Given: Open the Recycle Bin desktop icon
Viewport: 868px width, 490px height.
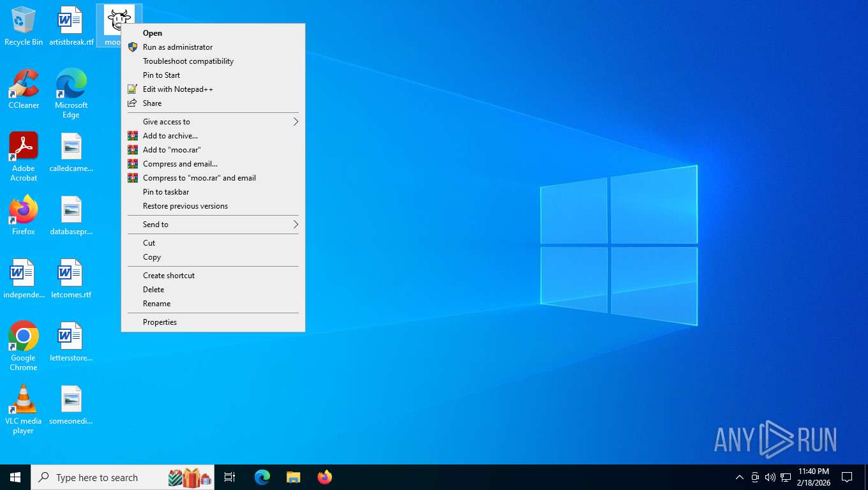Looking at the screenshot, I should pos(24,27).
